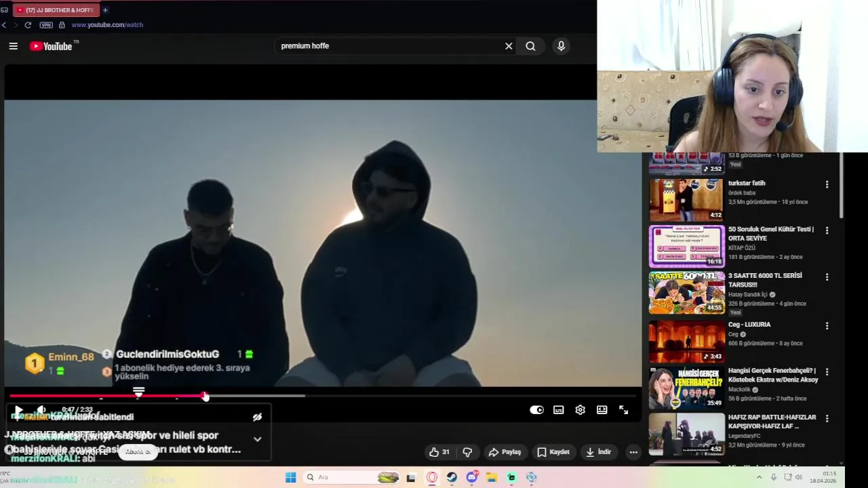Open Opera browser taskbar icon
The height and width of the screenshot is (488, 868).
point(432,478)
